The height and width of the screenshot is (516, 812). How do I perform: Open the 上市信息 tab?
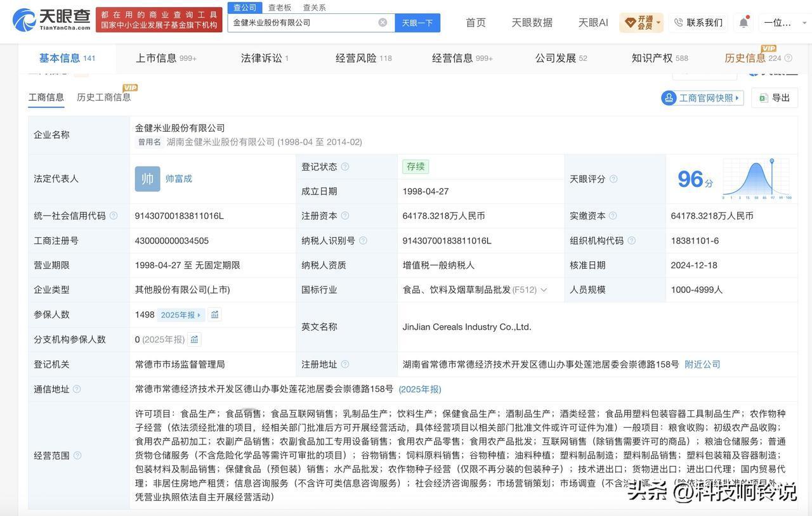(x=166, y=58)
